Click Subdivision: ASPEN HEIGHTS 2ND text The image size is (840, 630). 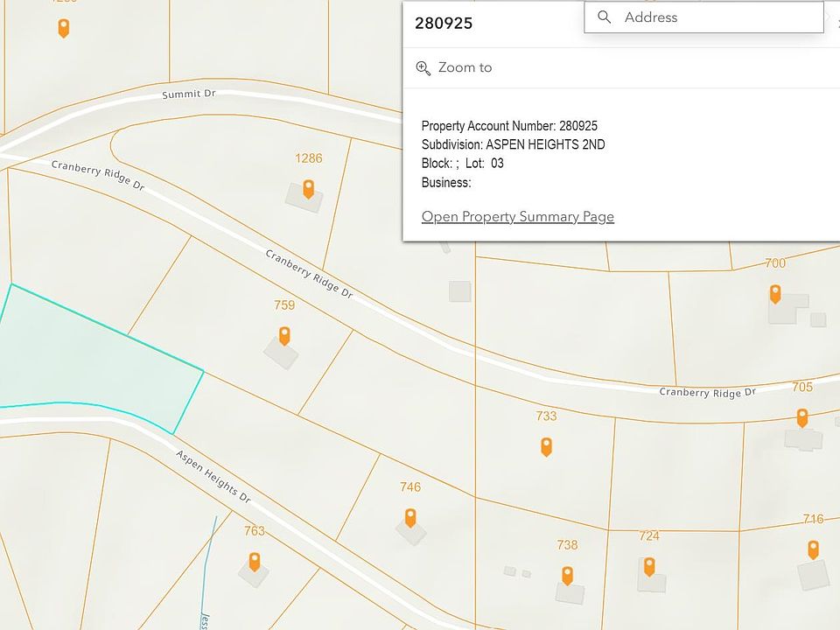(x=514, y=144)
